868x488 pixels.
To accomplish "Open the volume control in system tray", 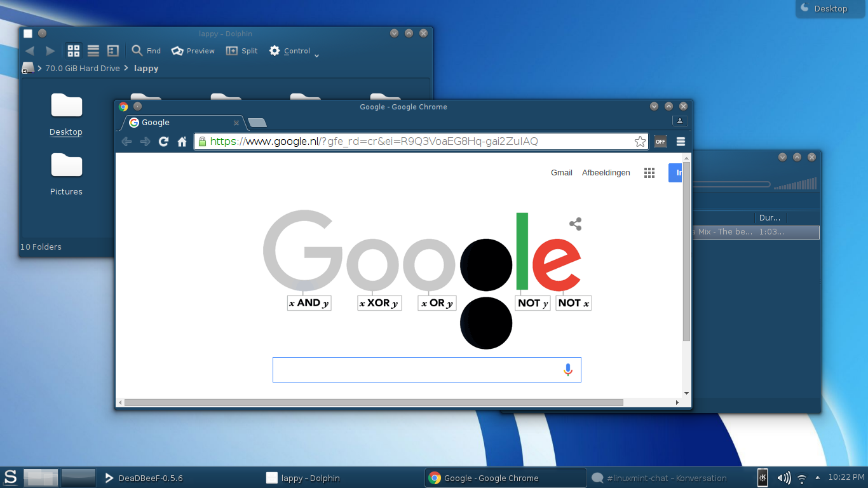I will [784, 478].
